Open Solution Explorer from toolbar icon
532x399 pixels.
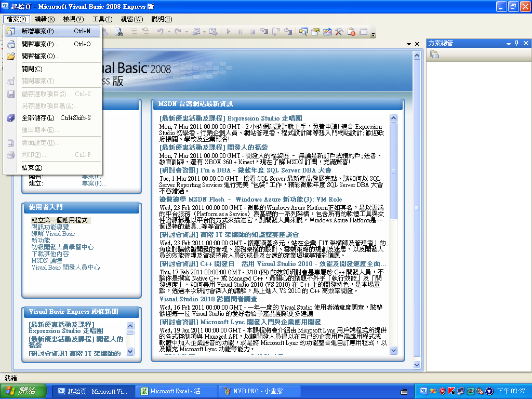[303, 32]
